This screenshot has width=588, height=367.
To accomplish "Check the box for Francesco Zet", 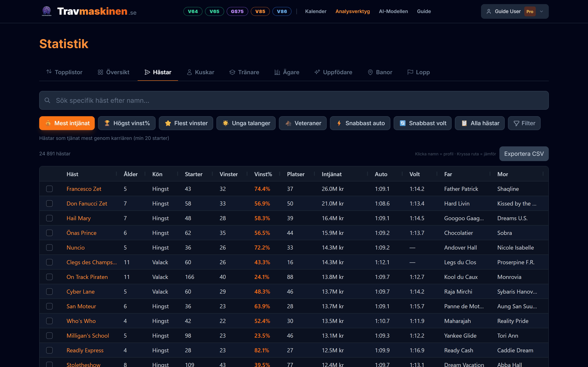I will point(49,189).
